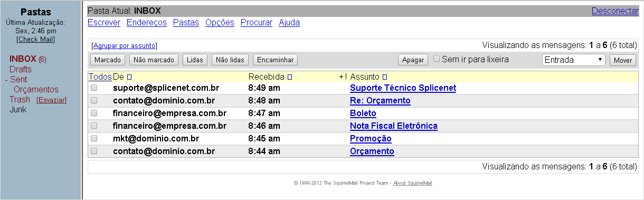This screenshot has height=200, width=644.
Task: Tick the checkbox for suporte@splicenet.com.br message
Action: pyautogui.click(x=94, y=88)
